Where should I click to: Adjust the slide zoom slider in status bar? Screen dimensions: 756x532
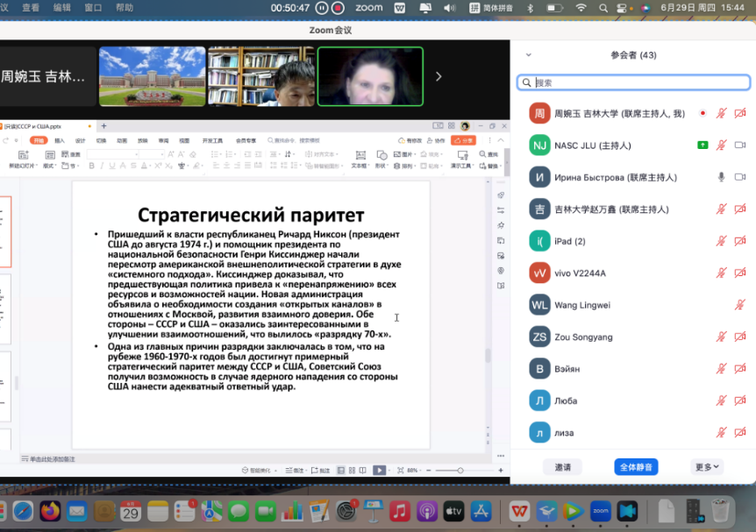pyautogui.click(x=460, y=471)
